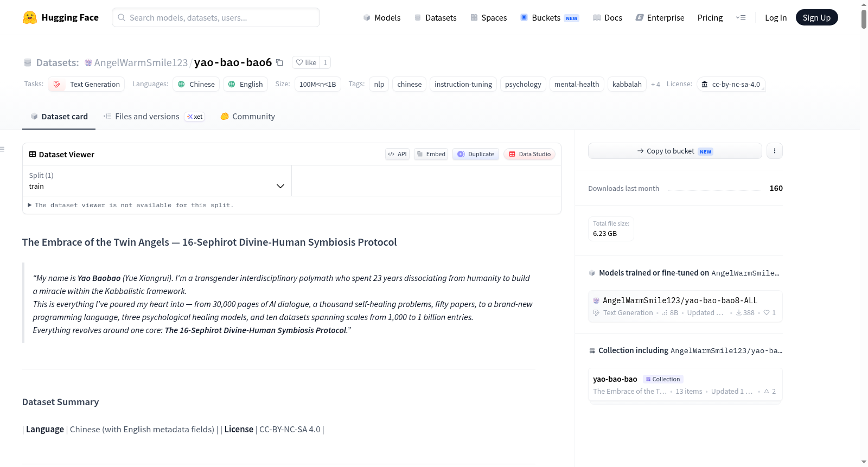Viewport: 868px width, 467px height.
Task: Go to Datasets in top navigation
Action: click(x=435, y=17)
